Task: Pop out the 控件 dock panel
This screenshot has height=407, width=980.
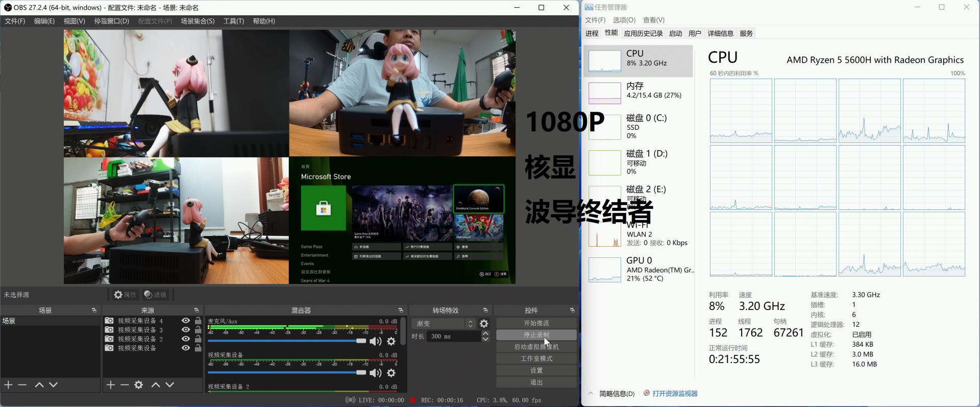Action: coord(572,310)
